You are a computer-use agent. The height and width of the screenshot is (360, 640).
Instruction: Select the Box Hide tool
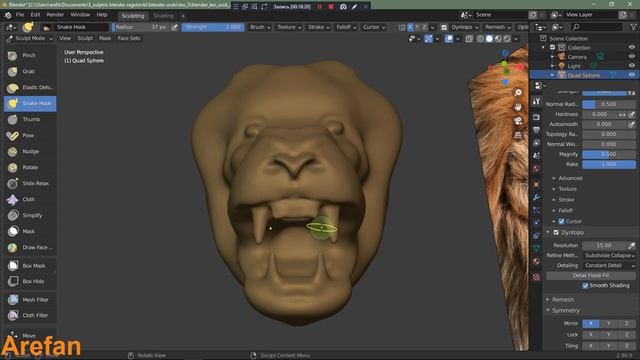(30, 282)
